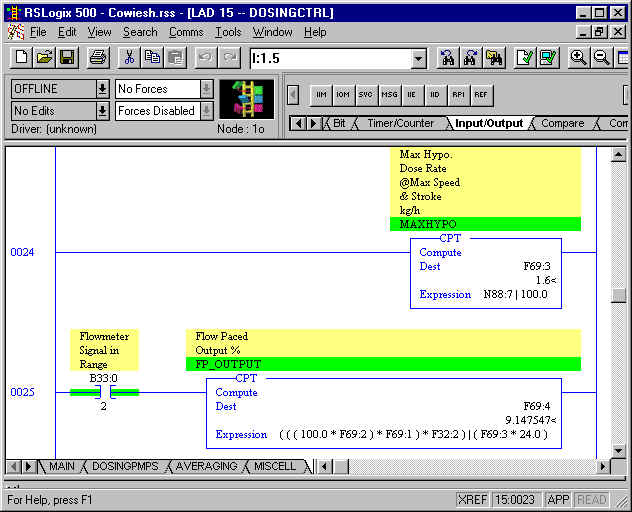This screenshot has height=512, width=632.
Task: Click instruction tabs left arrow
Action: (x=298, y=123)
